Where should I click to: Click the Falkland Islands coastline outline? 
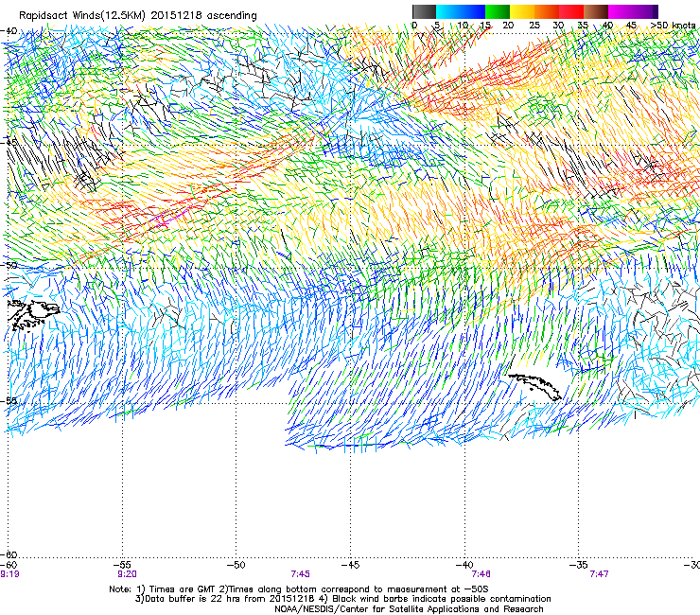click(x=34, y=315)
